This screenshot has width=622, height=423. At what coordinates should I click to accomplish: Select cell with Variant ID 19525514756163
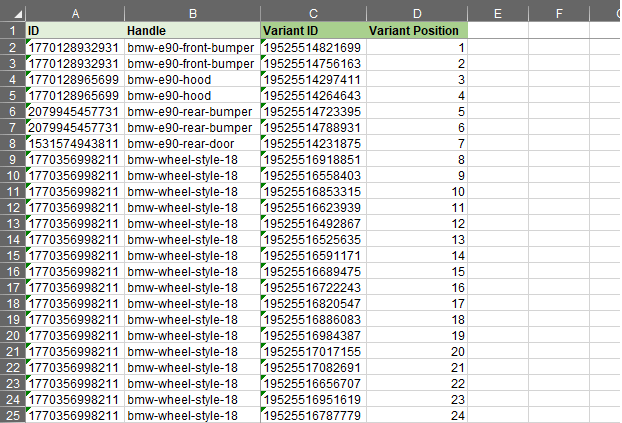(x=313, y=63)
